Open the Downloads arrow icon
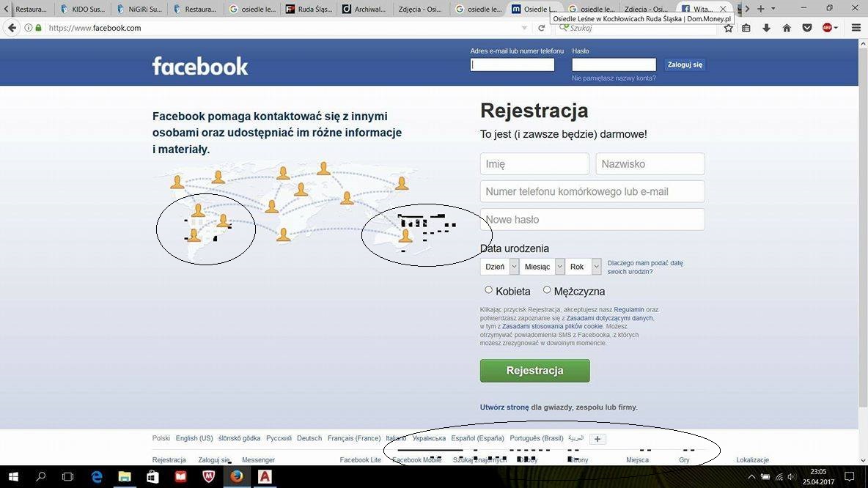868x488 pixels. [x=766, y=27]
